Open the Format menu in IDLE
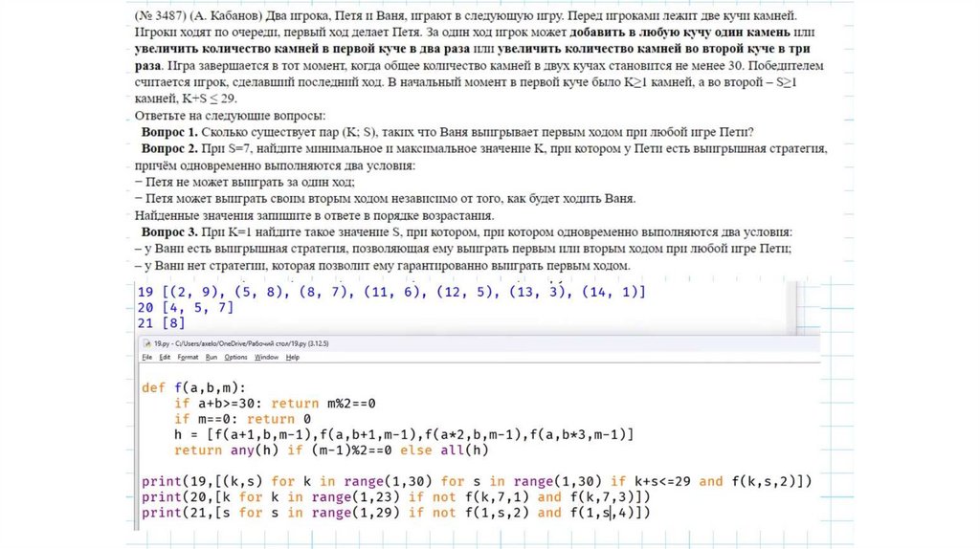The image size is (980, 549). tap(188, 358)
